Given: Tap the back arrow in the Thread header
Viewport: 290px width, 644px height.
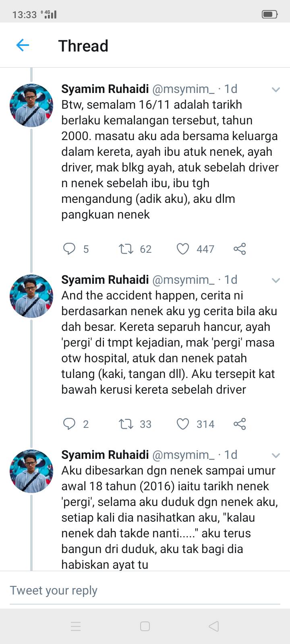Looking at the screenshot, I should [x=23, y=45].
